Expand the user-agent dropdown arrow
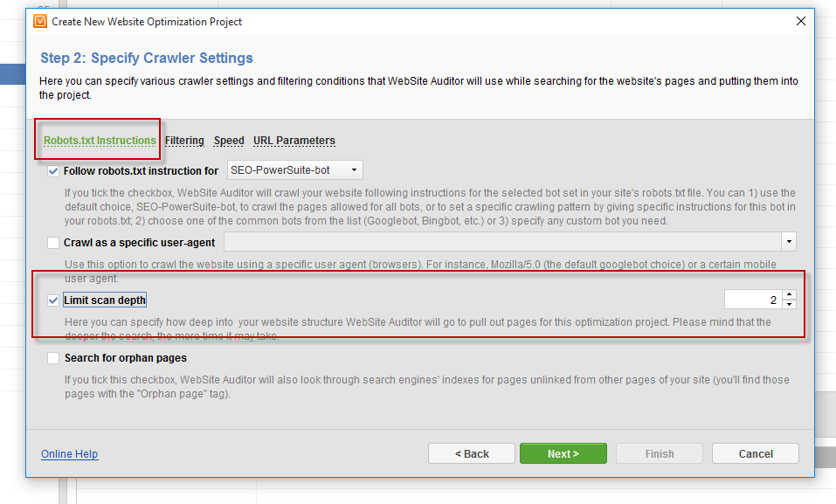 coord(789,242)
